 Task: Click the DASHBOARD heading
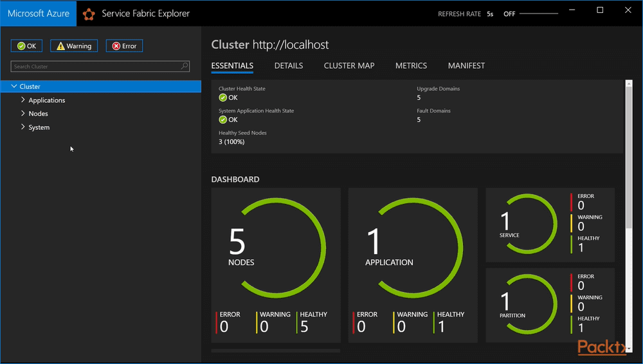[235, 179]
